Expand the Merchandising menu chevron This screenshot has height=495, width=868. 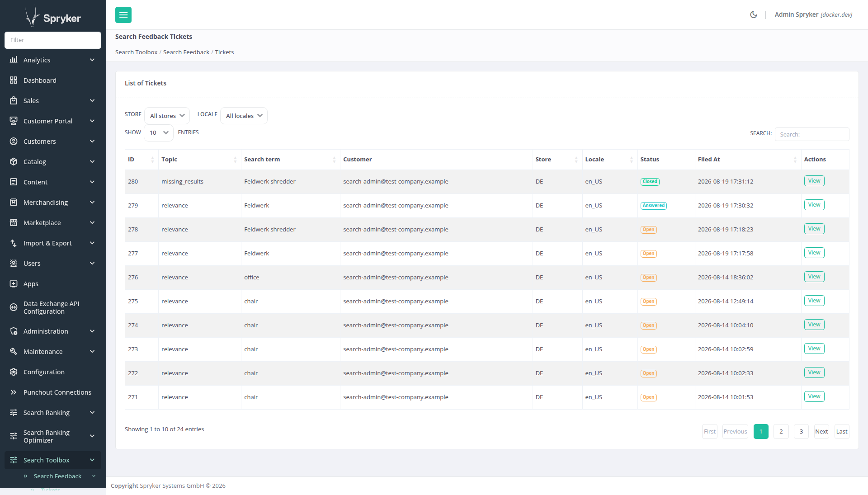[x=92, y=202]
